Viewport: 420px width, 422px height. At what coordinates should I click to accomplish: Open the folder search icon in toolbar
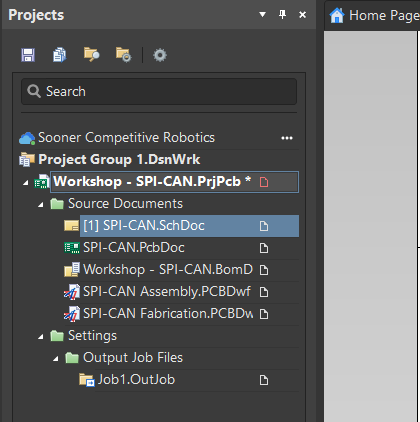92,55
